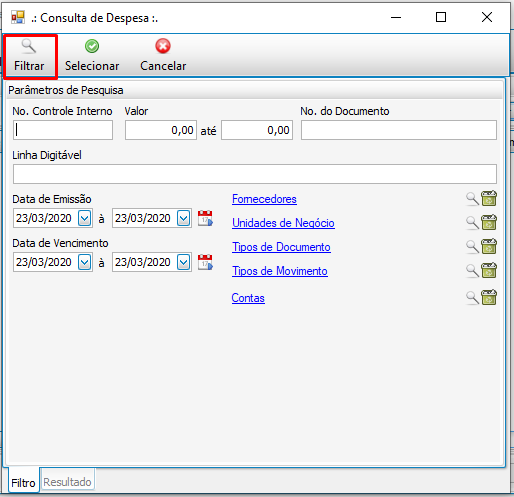Click the Fornecedores clear-list icon

(x=489, y=198)
